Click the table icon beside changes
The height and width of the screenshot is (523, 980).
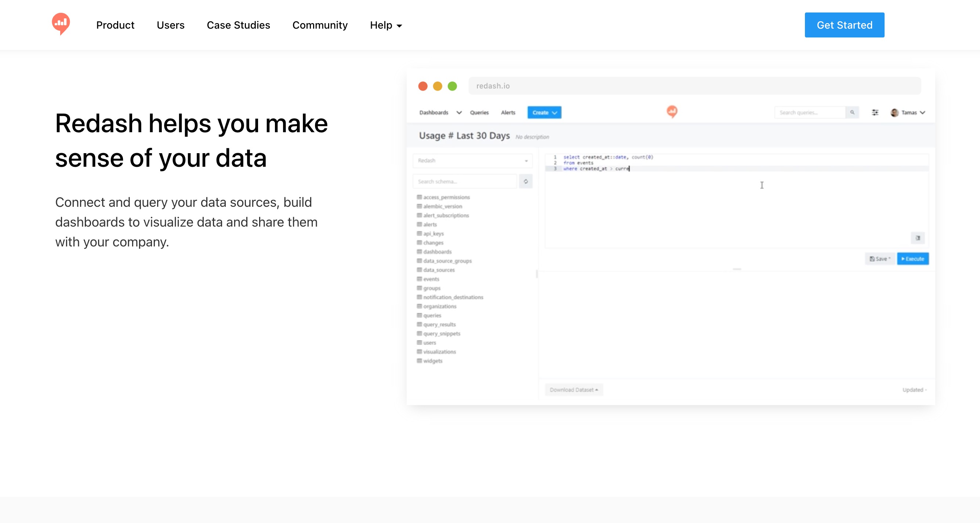click(419, 242)
